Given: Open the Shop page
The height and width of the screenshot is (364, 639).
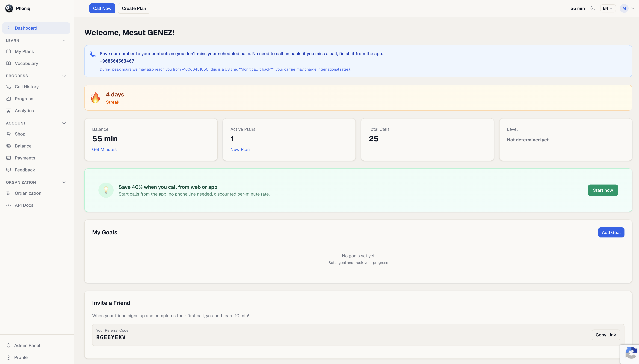Looking at the screenshot, I should (x=36, y=134).
